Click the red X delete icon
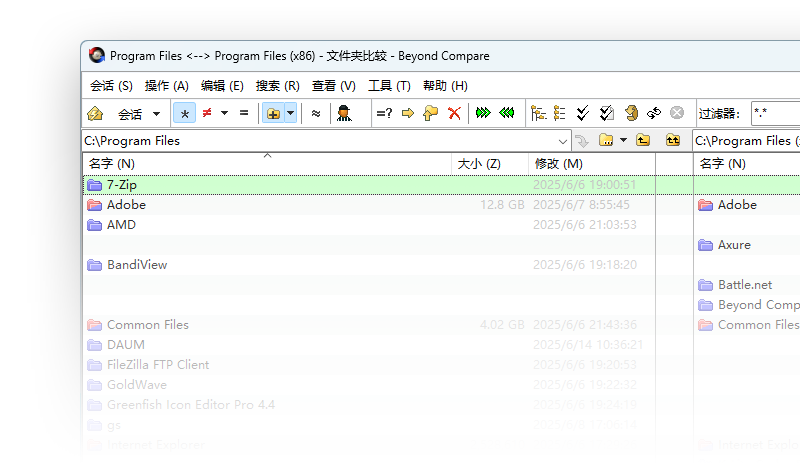 coord(454,113)
